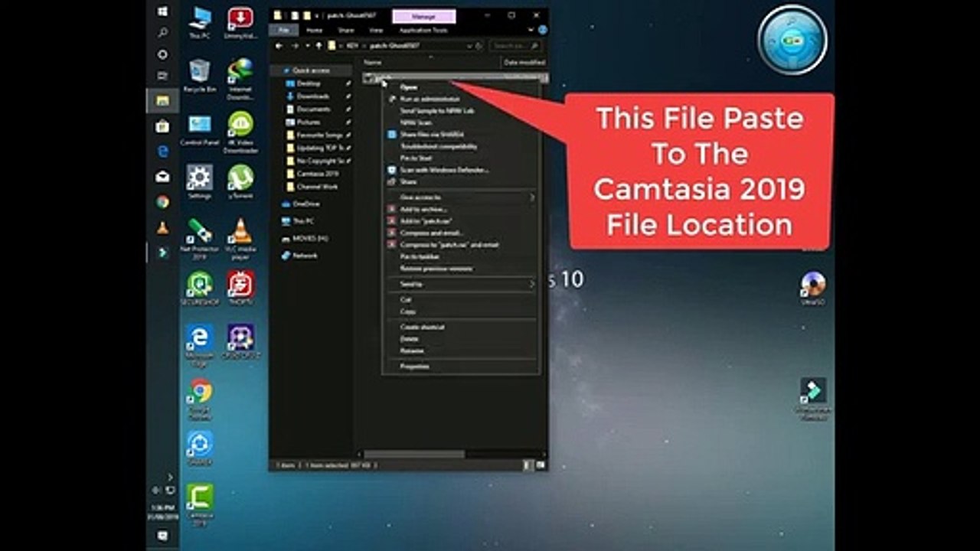Open Recycle Bin on the desktop

200,76
